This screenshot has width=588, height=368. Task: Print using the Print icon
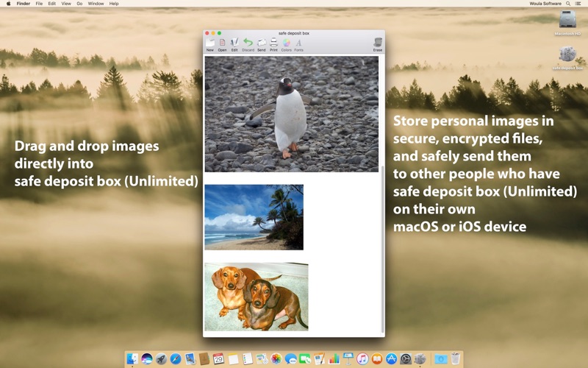(273, 43)
